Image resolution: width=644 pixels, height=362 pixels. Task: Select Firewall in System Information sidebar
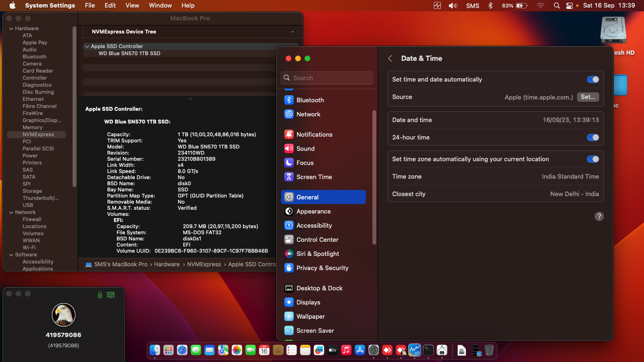coord(32,219)
